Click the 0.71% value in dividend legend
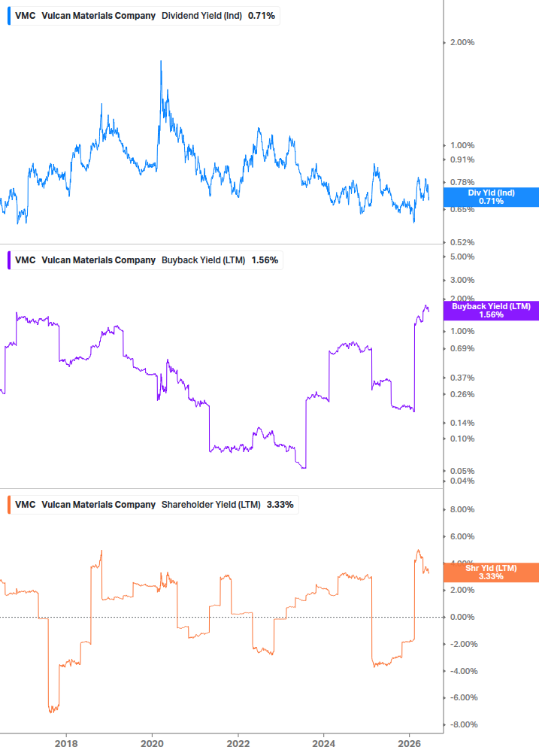 262,16
